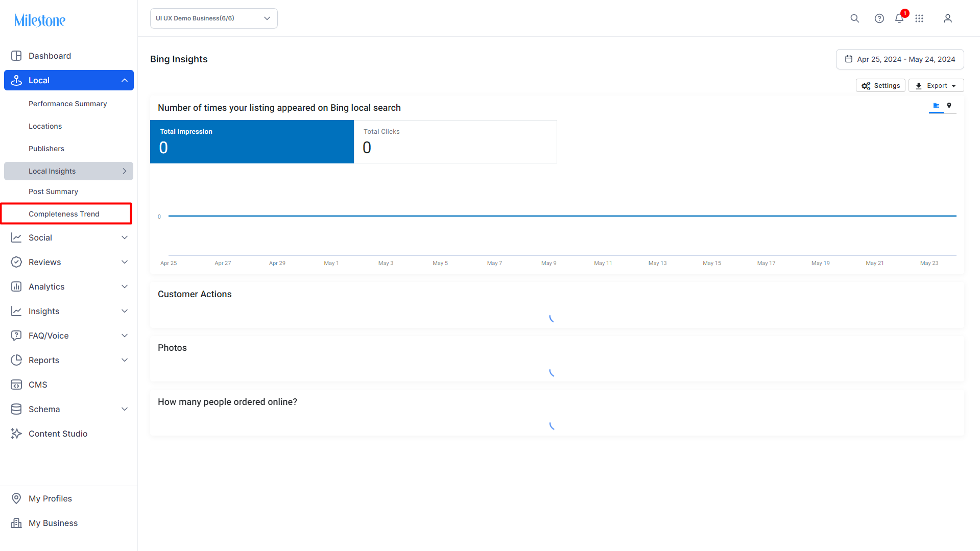Open the help question mark icon
980x551 pixels.
click(879, 18)
